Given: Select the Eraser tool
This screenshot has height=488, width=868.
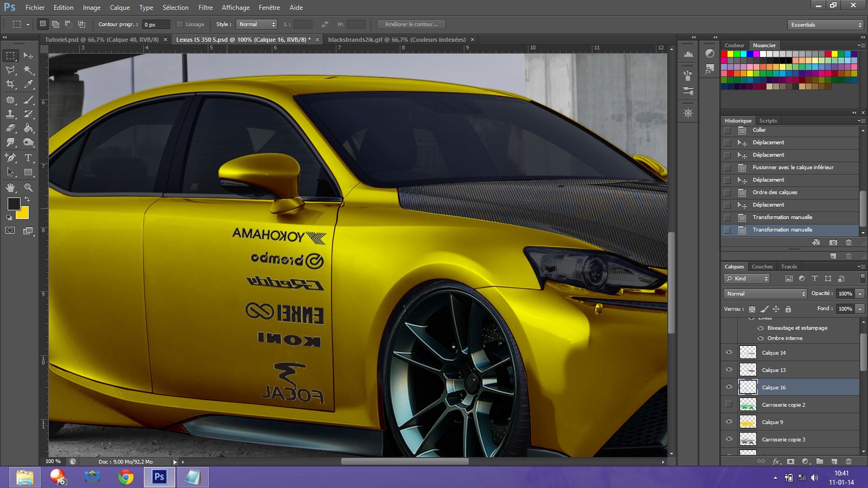Looking at the screenshot, I should (x=10, y=128).
